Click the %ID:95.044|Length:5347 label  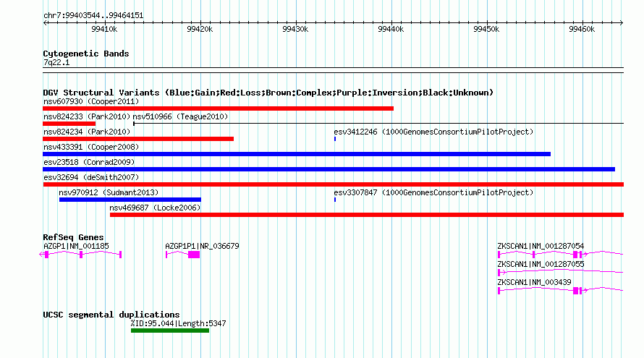coord(178,323)
